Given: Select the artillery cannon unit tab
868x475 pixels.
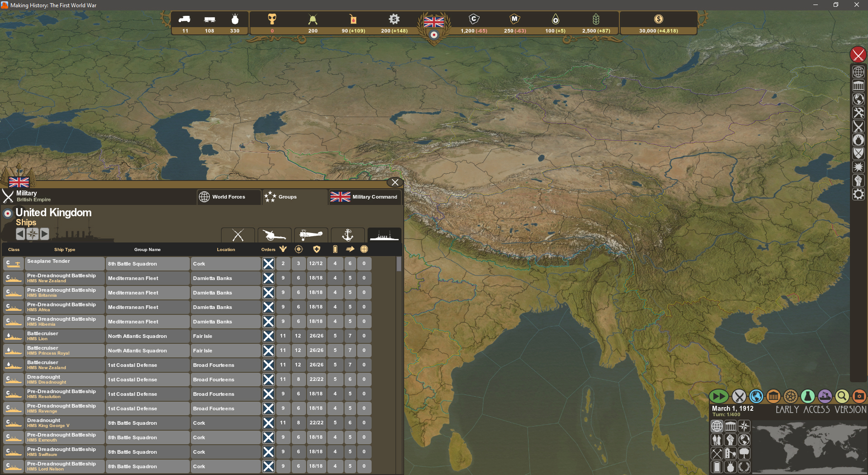Looking at the screenshot, I should pos(274,235).
